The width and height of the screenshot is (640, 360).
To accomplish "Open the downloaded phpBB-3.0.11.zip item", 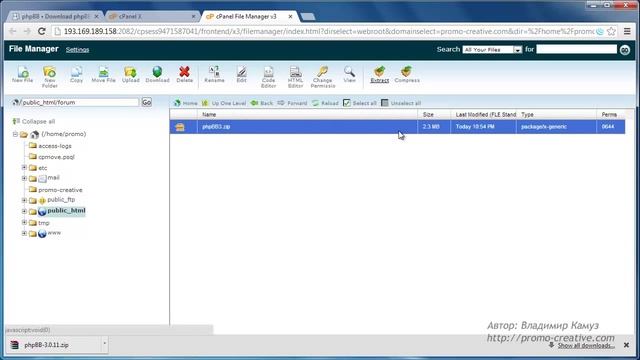I will pos(54,345).
